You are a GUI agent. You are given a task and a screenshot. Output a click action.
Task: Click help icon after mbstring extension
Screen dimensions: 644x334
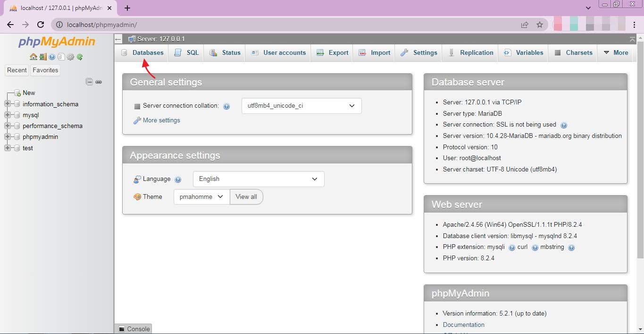[x=571, y=248]
